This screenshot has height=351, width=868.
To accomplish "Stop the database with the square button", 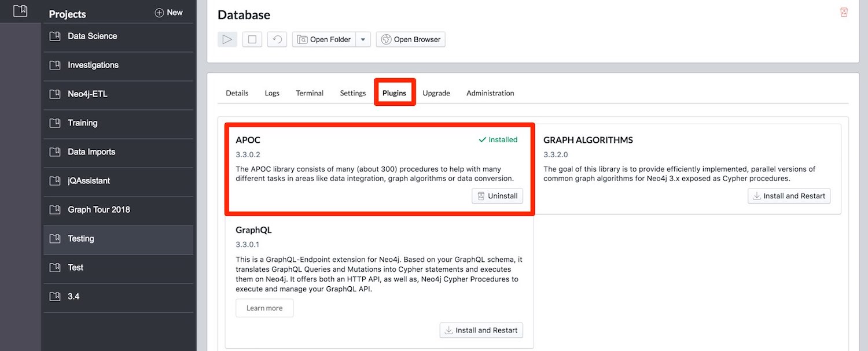I will click(252, 39).
